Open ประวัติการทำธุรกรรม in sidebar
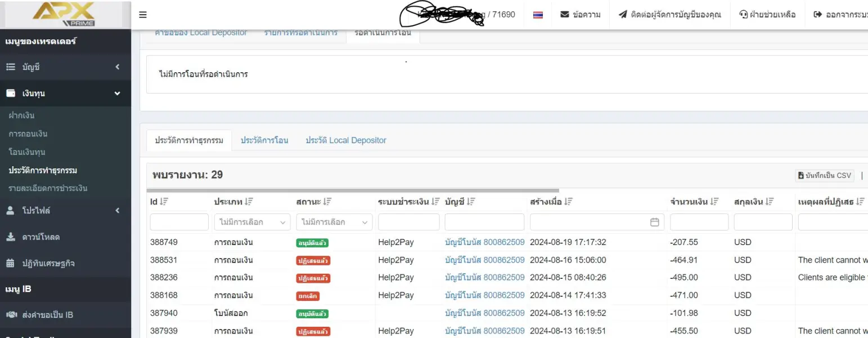Viewport: 868px width, 338px height. (x=43, y=170)
